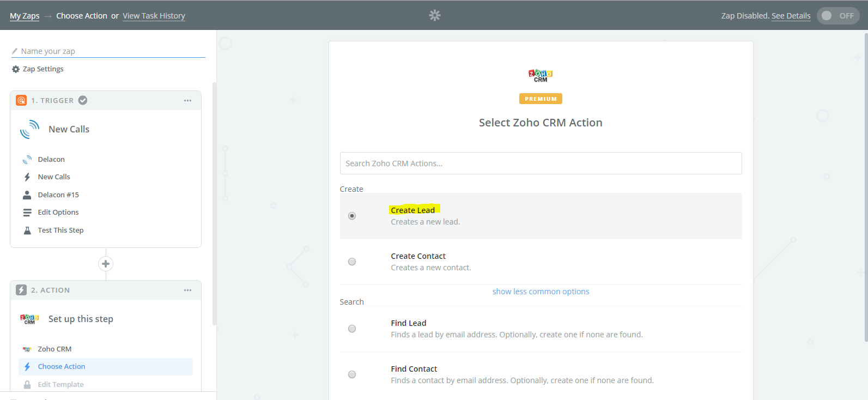The height and width of the screenshot is (400, 868).
Task: Go to My Zaps link
Action: click(25, 16)
